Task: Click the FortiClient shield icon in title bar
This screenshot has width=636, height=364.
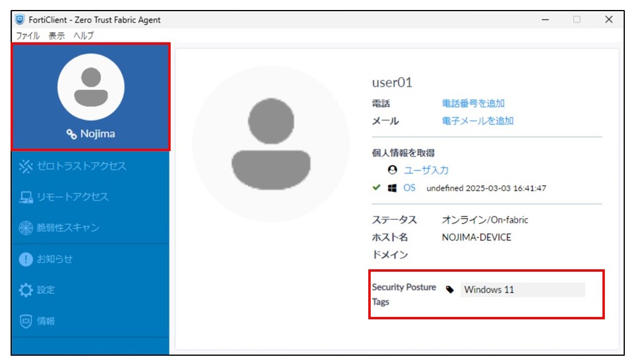Action: [x=19, y=19]
